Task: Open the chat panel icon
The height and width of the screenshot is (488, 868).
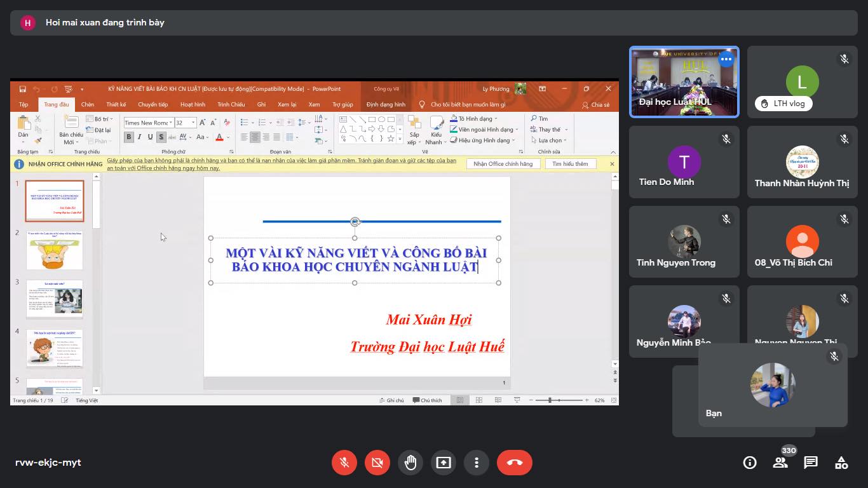Action: click(810, 463)
